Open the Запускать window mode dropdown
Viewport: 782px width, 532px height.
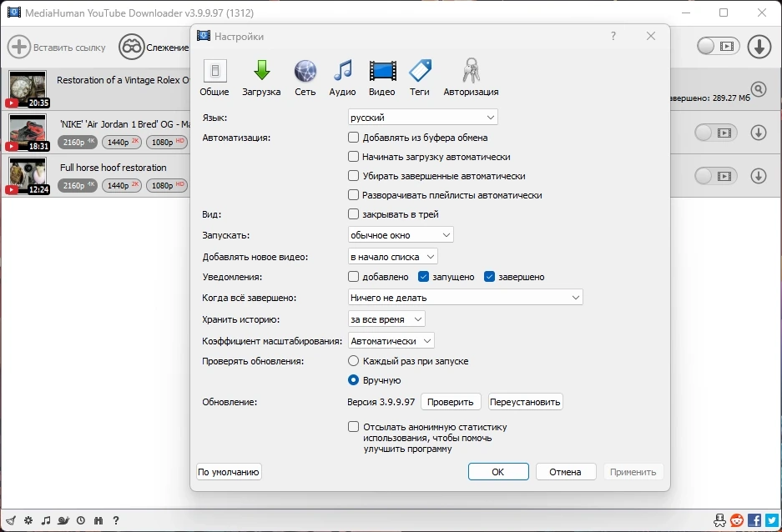pos(401,234)
